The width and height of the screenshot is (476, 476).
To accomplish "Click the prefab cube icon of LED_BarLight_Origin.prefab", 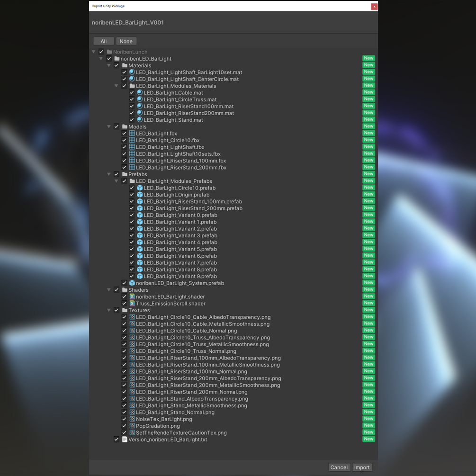I will coord(140,195).
